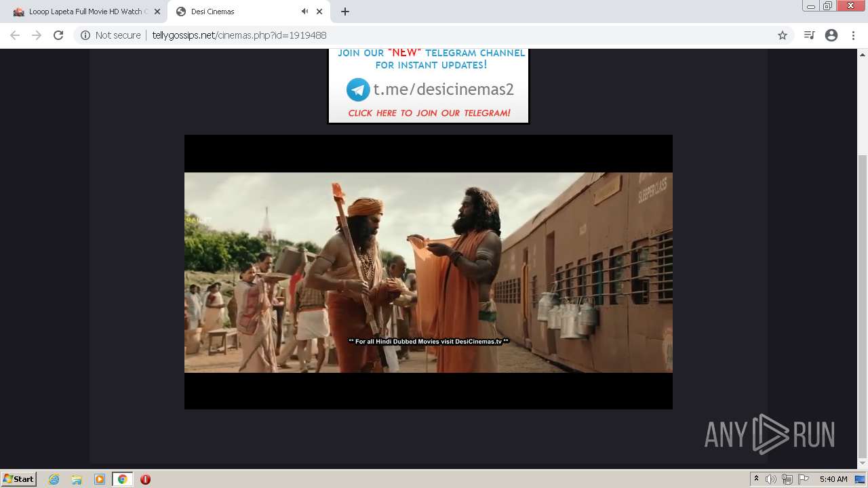Focus the address bar URL
868x488 pixels.
(x=239, y=35)
